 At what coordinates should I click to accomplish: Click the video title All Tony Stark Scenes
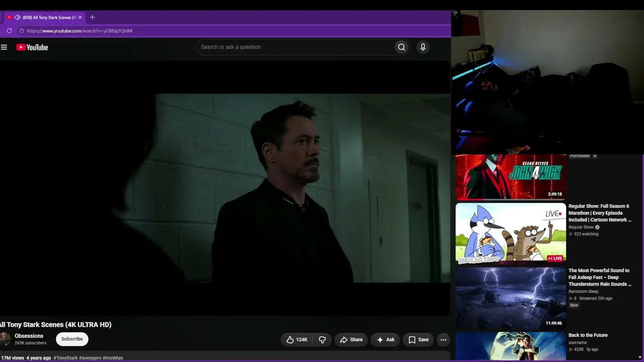[x=56, y=325]
